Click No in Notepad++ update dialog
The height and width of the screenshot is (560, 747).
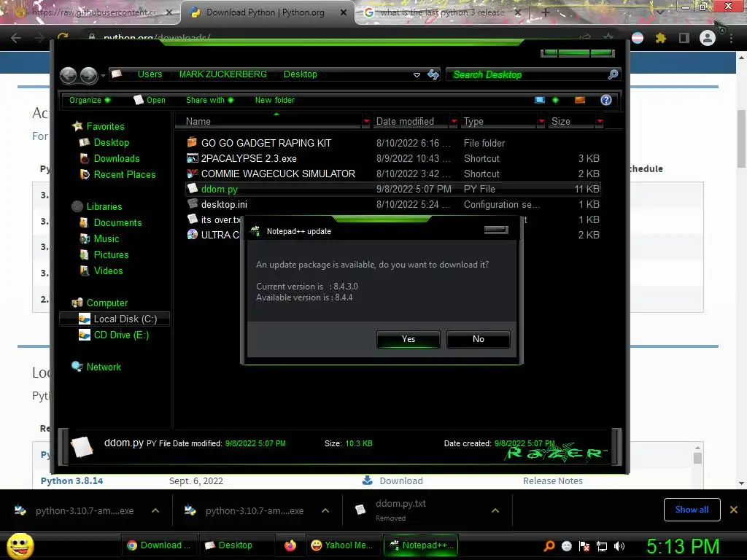tap(478, 339)
